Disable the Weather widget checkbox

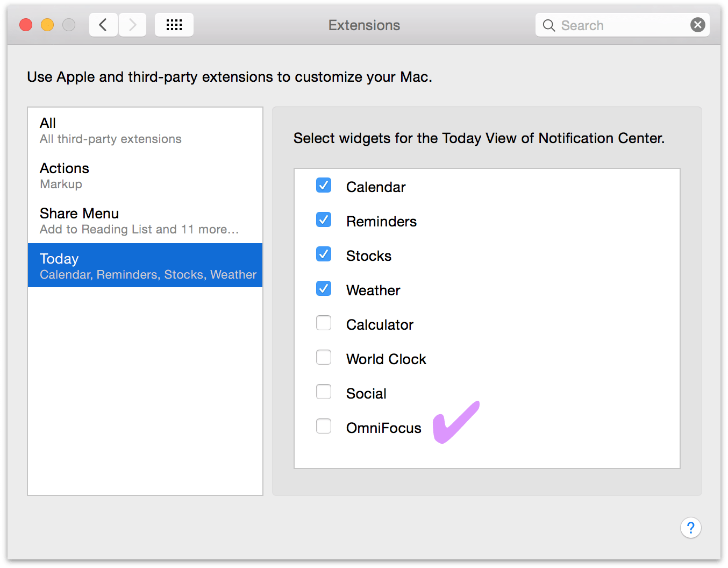click(x=324, y=289)
